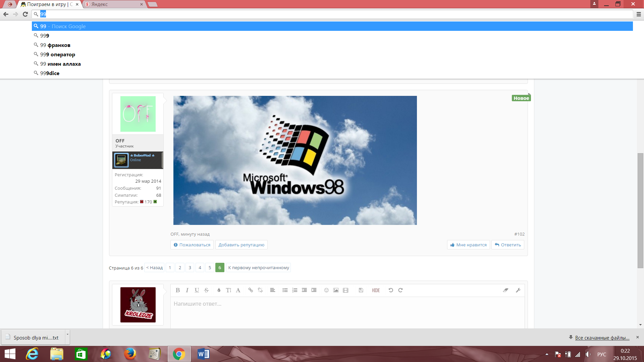
Task: Open Windows Start menu
Action: (x=10, y=354)
